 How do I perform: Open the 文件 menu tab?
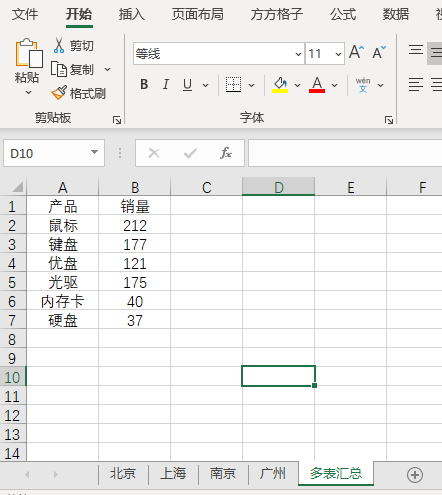click(x=25, y=14)
